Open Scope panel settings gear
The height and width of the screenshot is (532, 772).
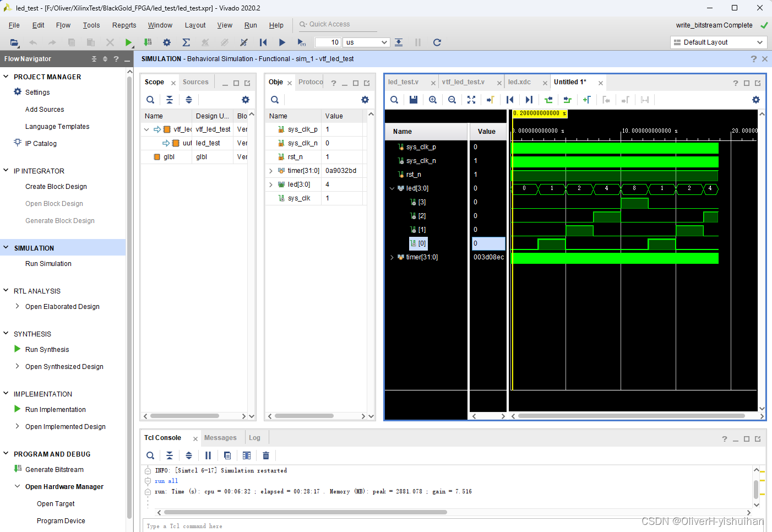[246, 100]
